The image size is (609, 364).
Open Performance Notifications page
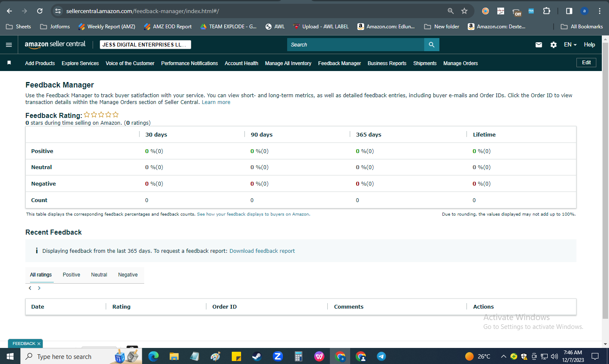[x=189, y=63]
